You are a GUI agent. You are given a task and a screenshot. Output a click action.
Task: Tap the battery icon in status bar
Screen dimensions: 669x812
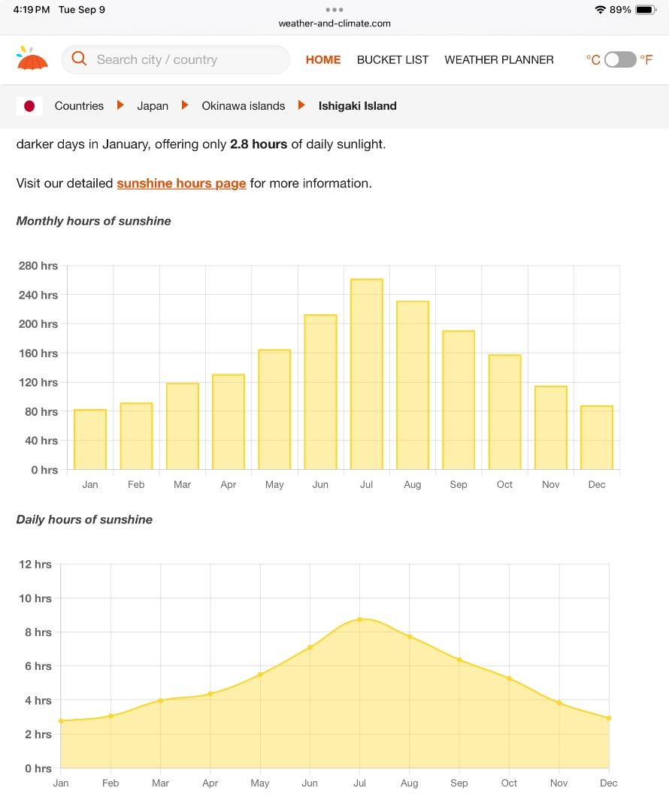click(646, 10)
